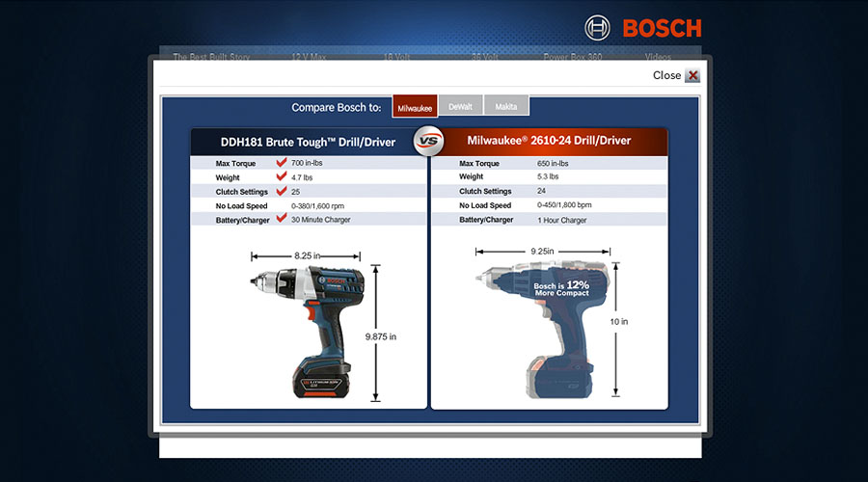This screenshot has height=482, width=868.
Task: Click the 1 Hour Charger text
Action: click(562, 220)
